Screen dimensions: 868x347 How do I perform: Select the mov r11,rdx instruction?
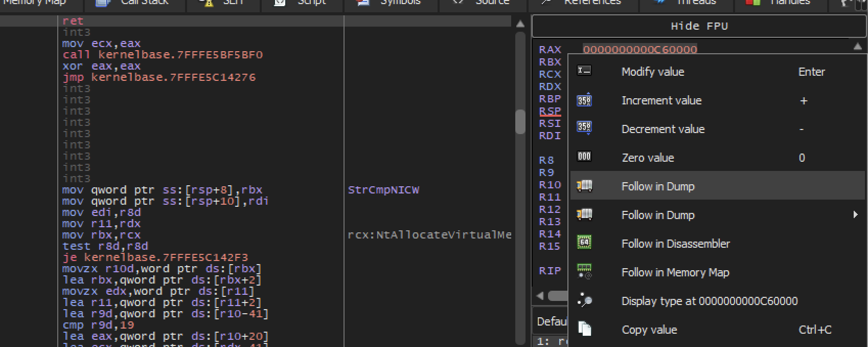[101, 224]
